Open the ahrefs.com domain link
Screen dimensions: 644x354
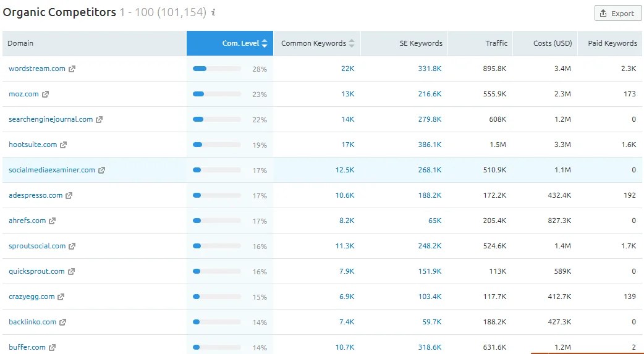click(27, 221)
